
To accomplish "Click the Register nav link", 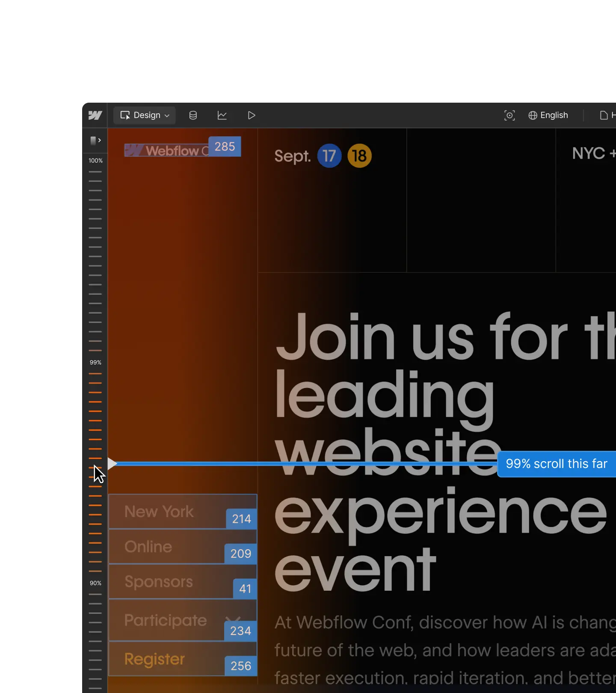I will (x=183, y=659).
